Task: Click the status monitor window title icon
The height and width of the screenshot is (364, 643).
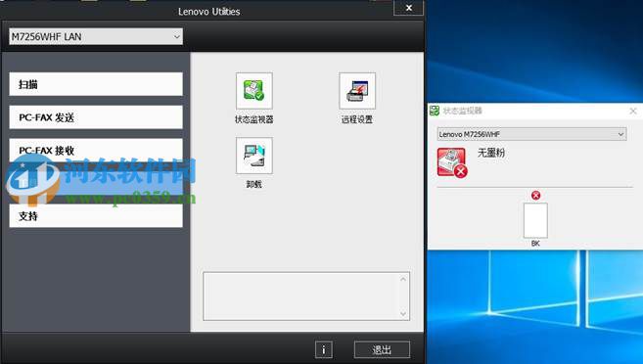Action: (435, 111)
